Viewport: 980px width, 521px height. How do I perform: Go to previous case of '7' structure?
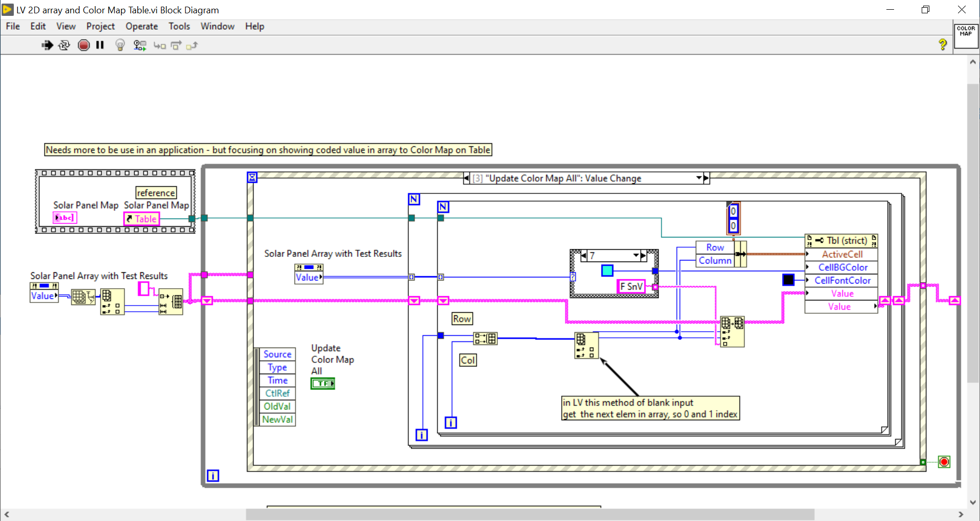click(584, 255)
